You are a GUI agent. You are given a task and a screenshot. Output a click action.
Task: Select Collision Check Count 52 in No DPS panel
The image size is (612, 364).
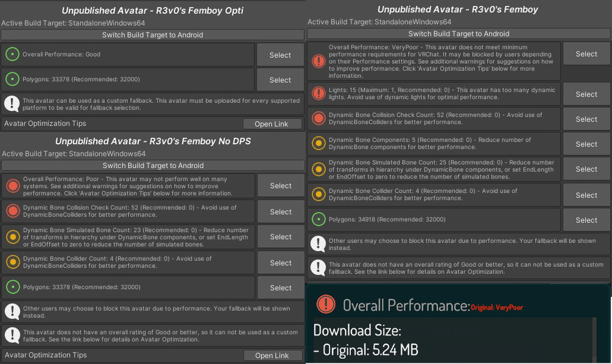(x=281, y=212)
